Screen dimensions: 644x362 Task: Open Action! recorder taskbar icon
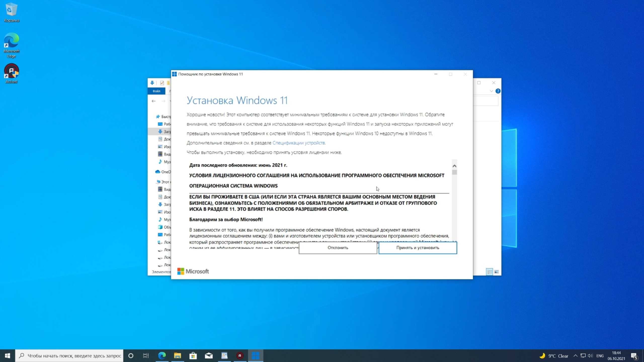pos(240,356)
